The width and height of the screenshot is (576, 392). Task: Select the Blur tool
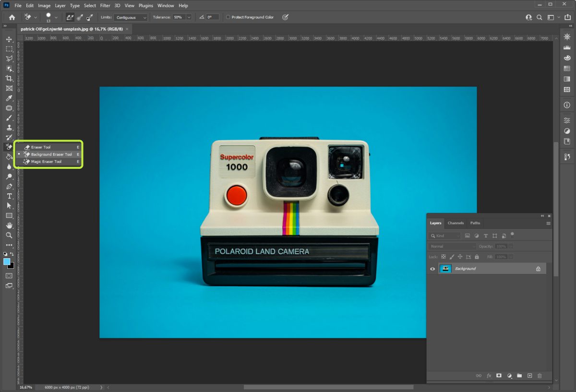pyautogui.click(x=9, y=167)
